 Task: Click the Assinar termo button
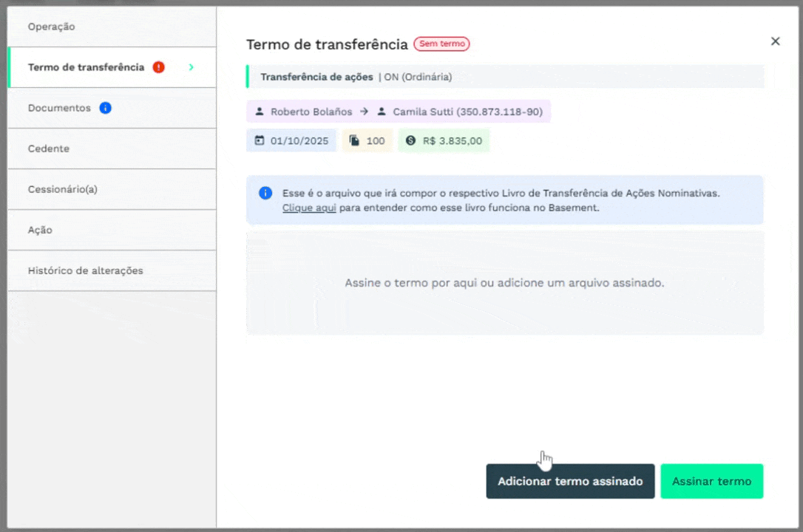tap(711, 481)
